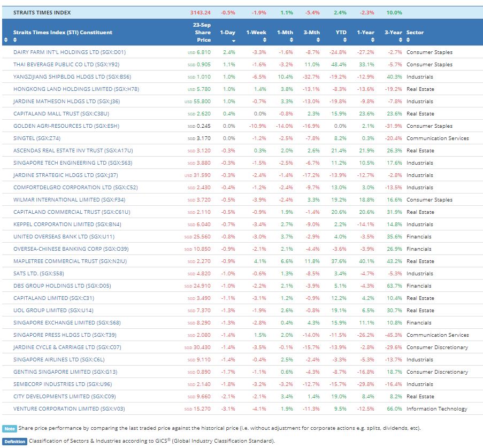Click Golden Agri 1-Week value -10.9%

[x=257, y=126]
